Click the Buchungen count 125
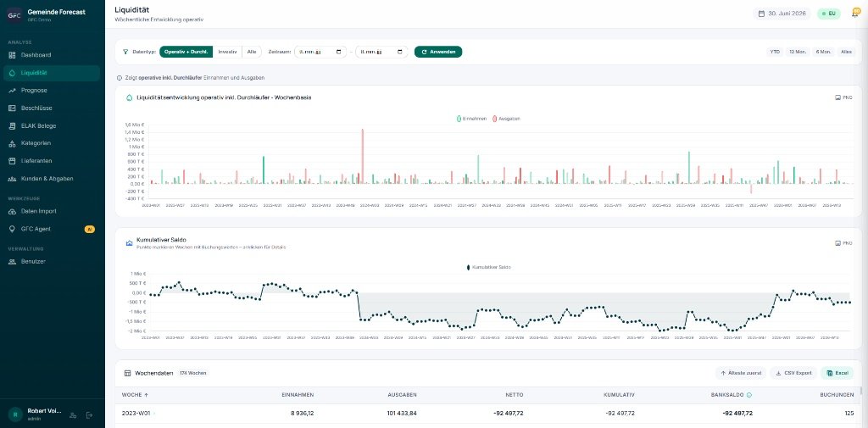Image resolution: width=868 pixels, height=428 pixels. tap(849, 414)
